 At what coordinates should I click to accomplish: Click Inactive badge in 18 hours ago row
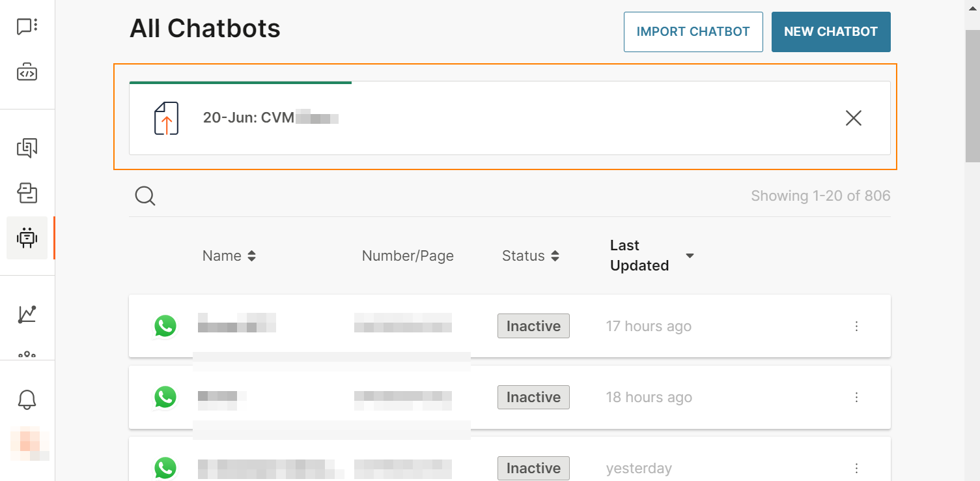(533, 397)
